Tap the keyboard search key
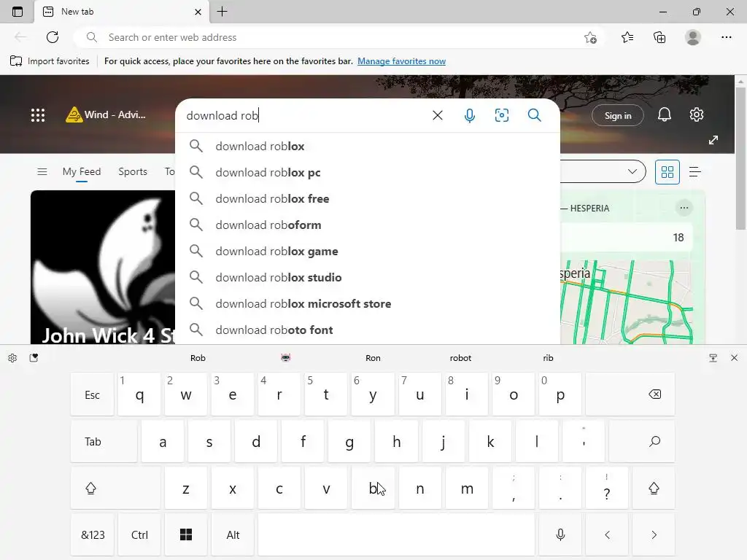 coord(642,441)
